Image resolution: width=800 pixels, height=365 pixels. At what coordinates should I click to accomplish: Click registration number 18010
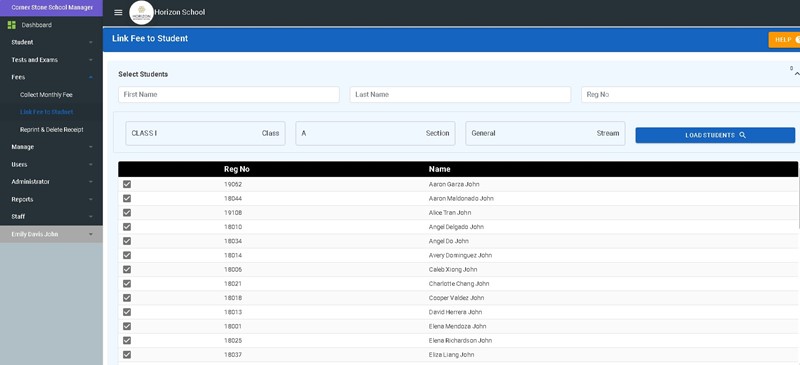[x=233, y=227]
